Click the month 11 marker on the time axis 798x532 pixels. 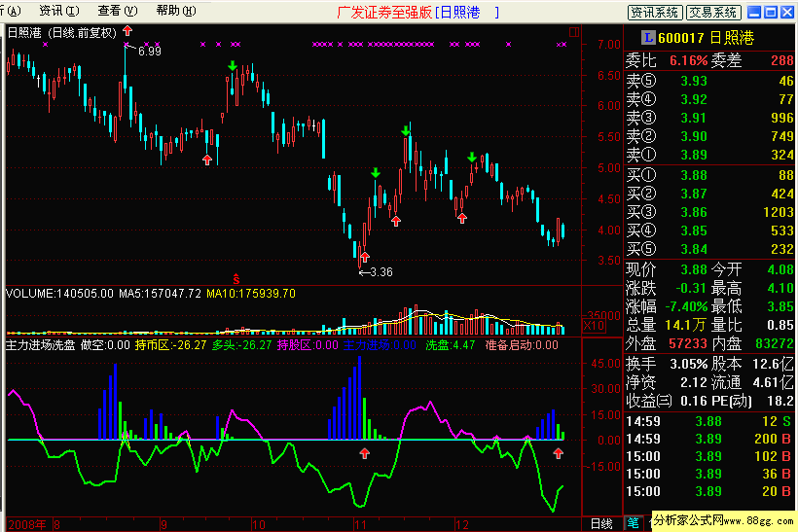click(360, 524)
